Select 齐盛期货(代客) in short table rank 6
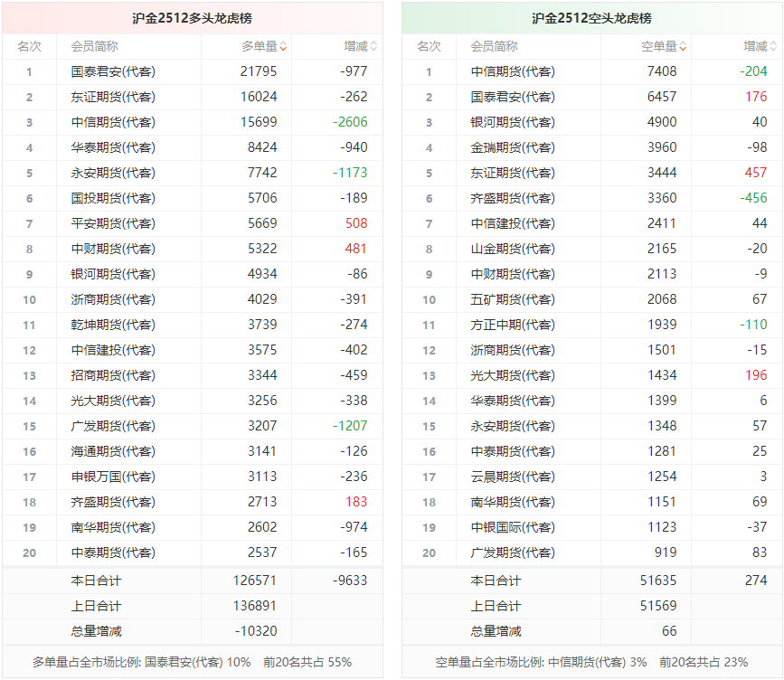784x680 pixels. pyautogui.click(x=513, y=198)
